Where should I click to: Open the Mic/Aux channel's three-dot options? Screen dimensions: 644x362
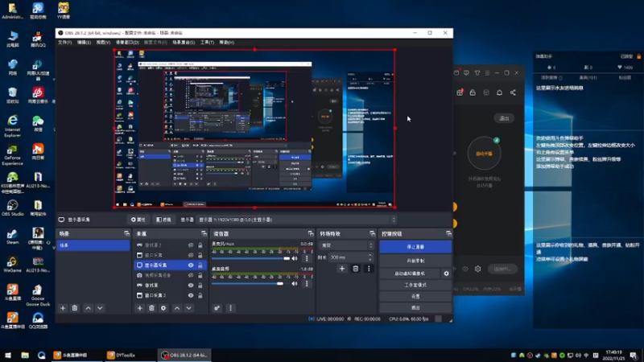click(x=307, y=258)
